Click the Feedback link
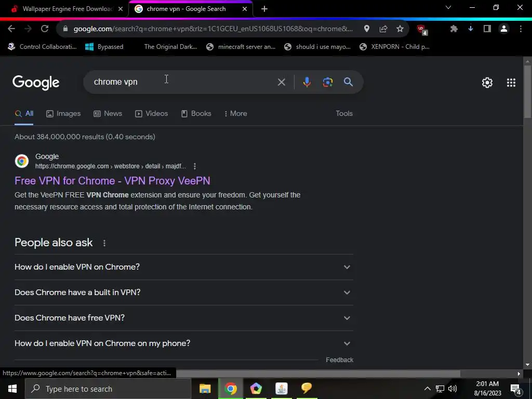 click(340, 360)
